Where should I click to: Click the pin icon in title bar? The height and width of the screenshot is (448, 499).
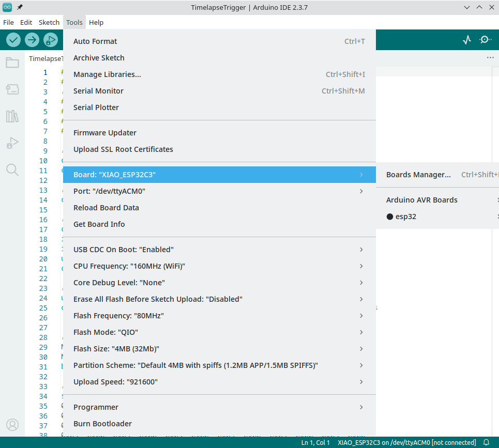20,7
